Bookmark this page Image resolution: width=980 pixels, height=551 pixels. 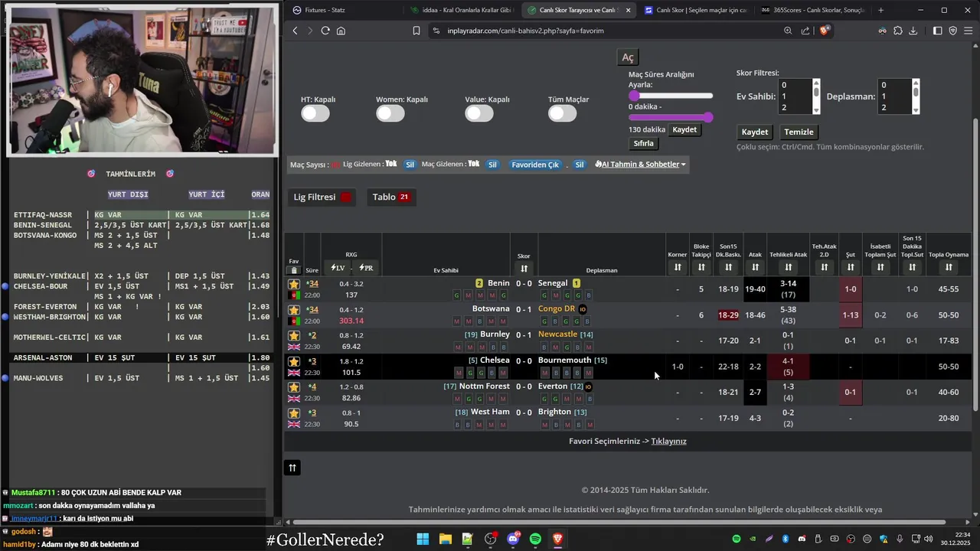click(x=416, y=31)
